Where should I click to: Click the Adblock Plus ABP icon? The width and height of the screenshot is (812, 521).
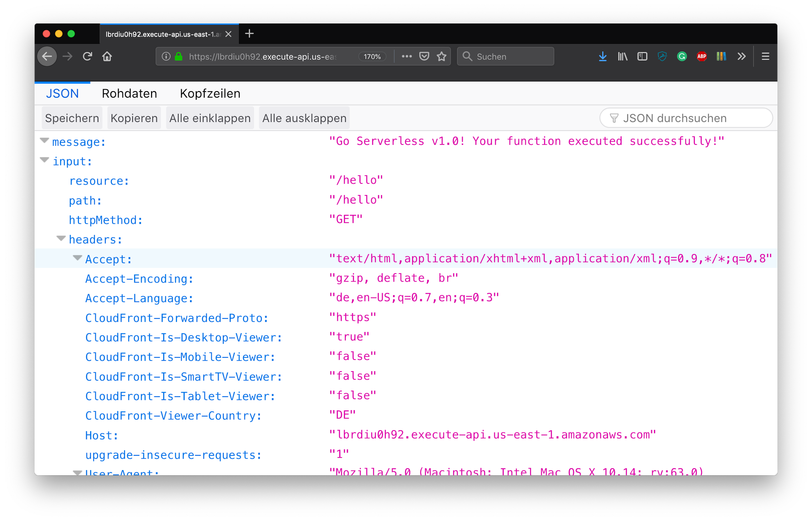coord(702,56)
